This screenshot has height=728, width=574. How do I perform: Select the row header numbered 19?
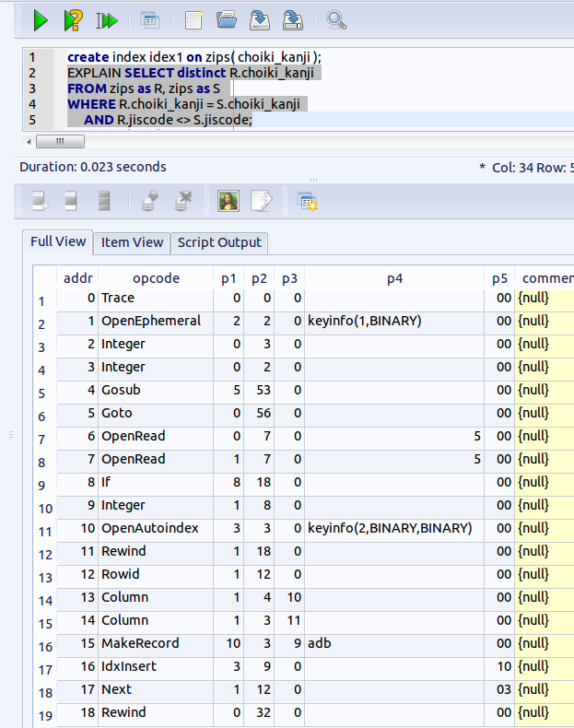click(45, 715)
